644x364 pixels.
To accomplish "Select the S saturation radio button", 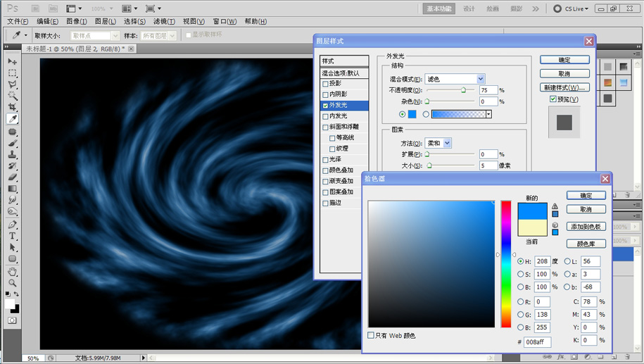I will (x=520, y=274).
